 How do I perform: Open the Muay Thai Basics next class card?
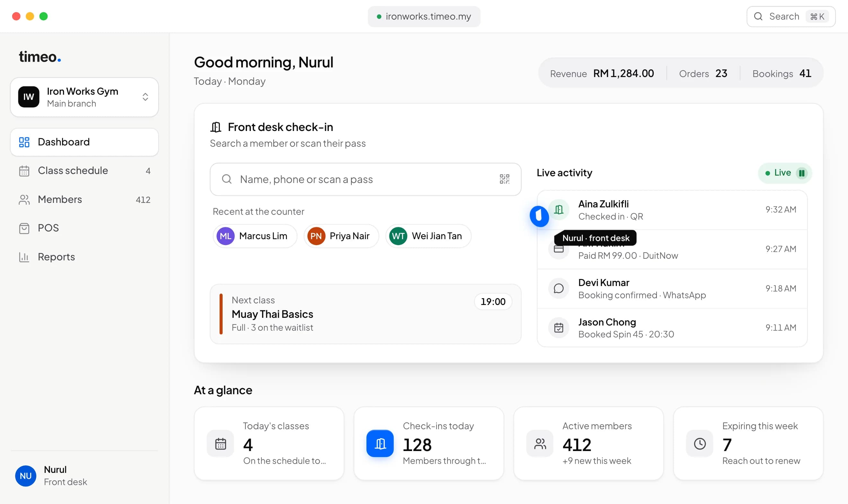(x=366, y=314)
